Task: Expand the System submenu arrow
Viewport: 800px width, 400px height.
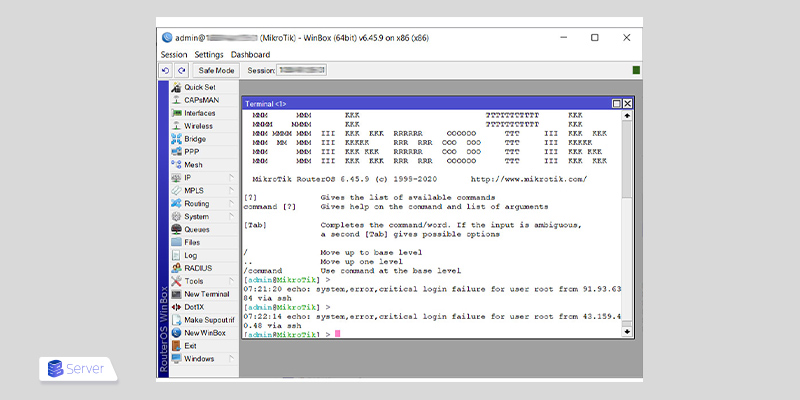Action: 231,216
